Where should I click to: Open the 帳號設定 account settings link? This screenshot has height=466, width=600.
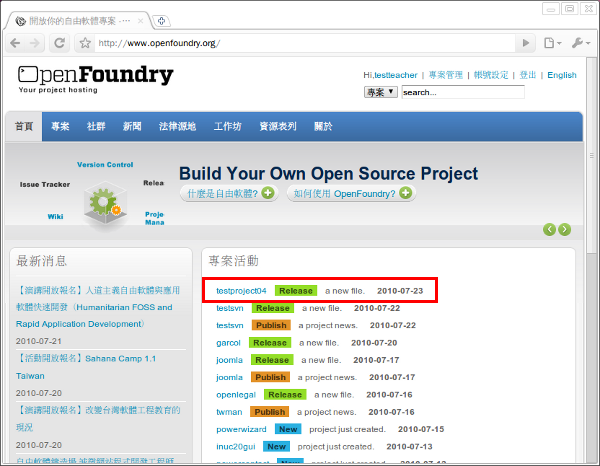click(491, 75)
